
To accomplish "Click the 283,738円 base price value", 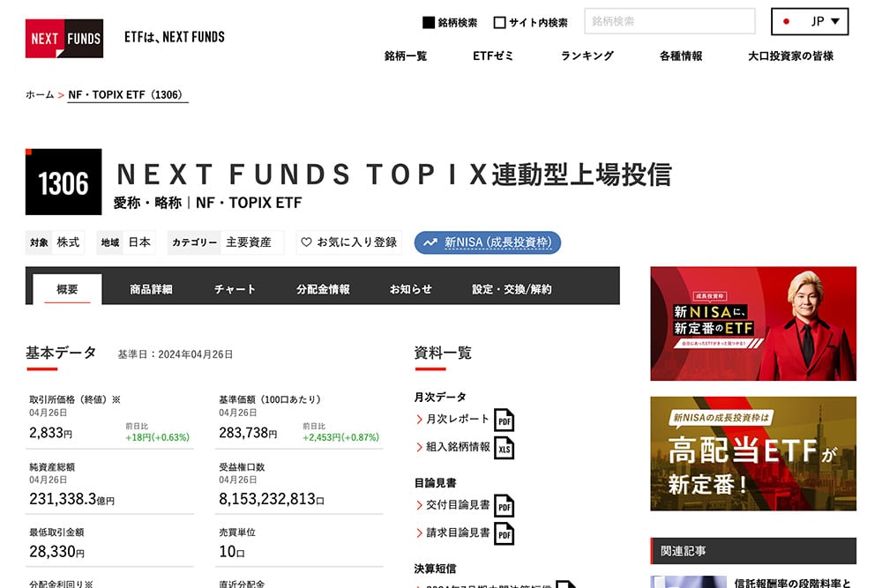I will pos(248,433).
